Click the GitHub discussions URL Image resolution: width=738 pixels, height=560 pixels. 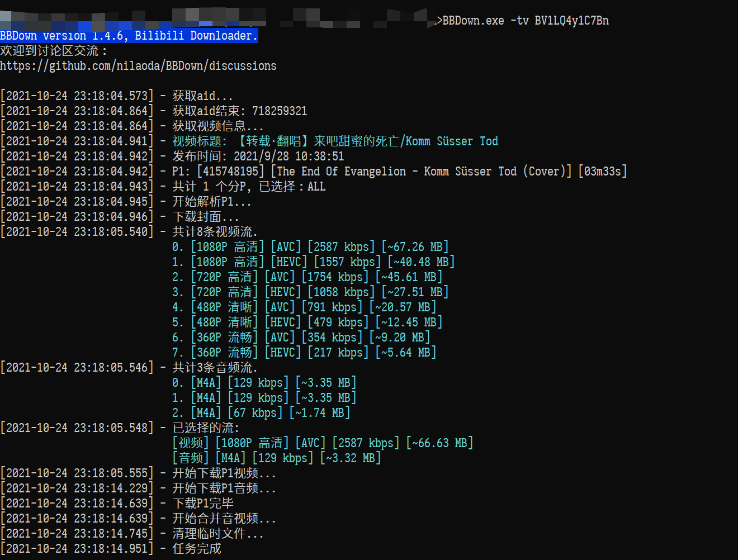[138, 65]
